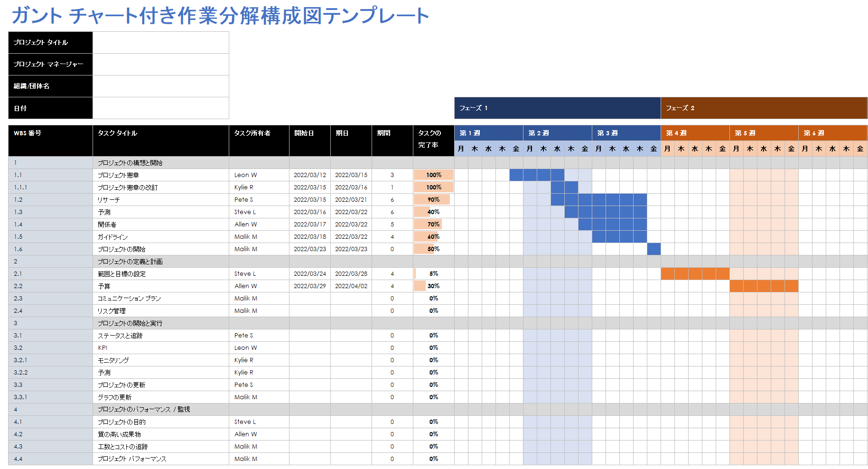Select the 第 1 週 header
The width and height of the screenshot is (868, 469).
(x=489, y=133)
